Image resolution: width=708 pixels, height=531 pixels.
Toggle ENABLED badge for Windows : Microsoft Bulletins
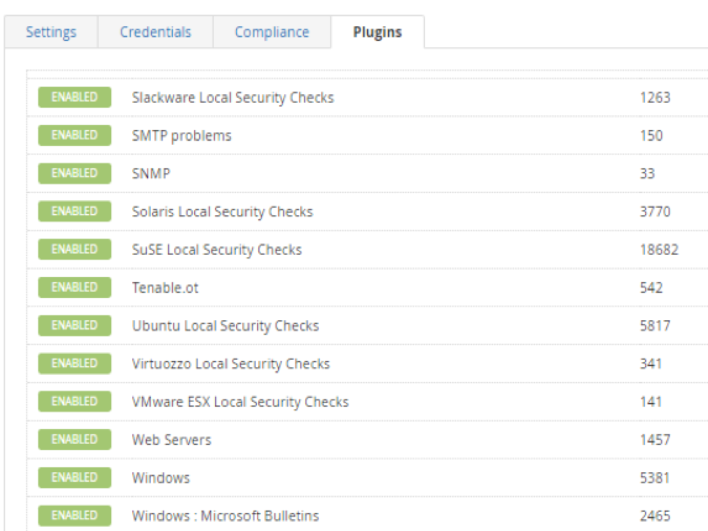pyautogui.click(x=74, y=515)
